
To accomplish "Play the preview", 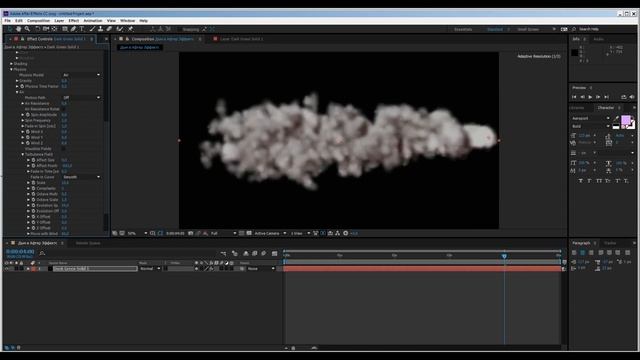I will 590,97.
